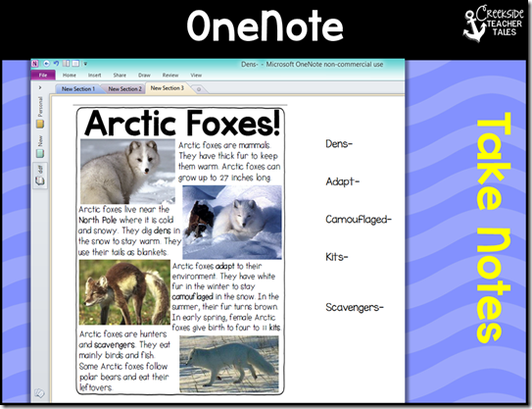Click the Scavengers- note line
Viewport: 532px width, 409px height.
click(355, 307)
